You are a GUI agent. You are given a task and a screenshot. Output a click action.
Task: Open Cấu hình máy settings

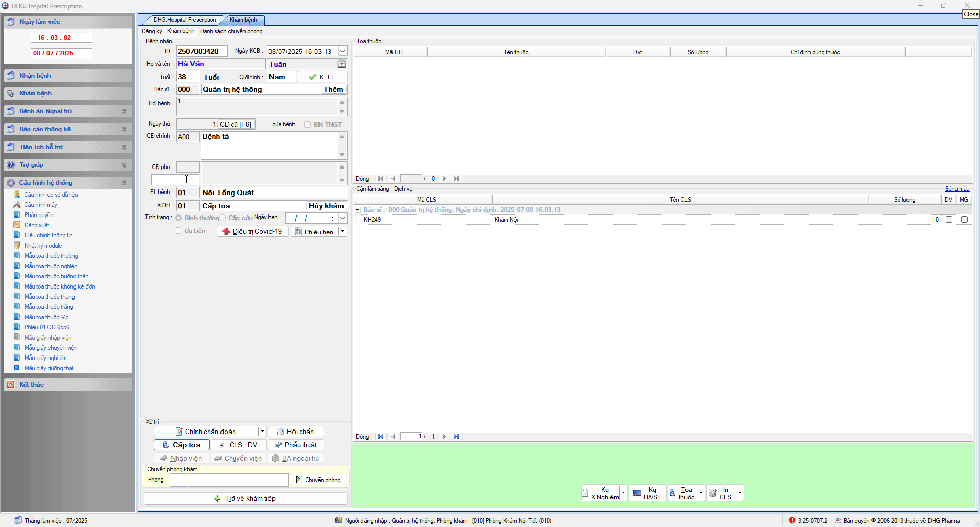pyautogui.click(x=40, y=205)
